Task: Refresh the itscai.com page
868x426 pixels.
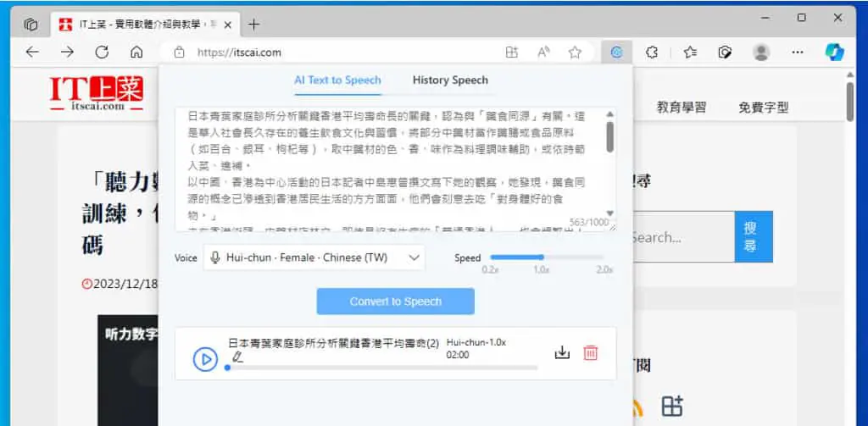Action: tap(102, 53)
